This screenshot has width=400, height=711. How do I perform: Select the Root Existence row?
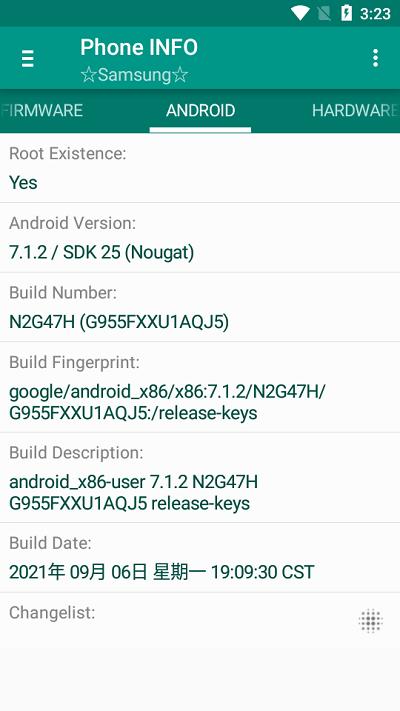200,168
